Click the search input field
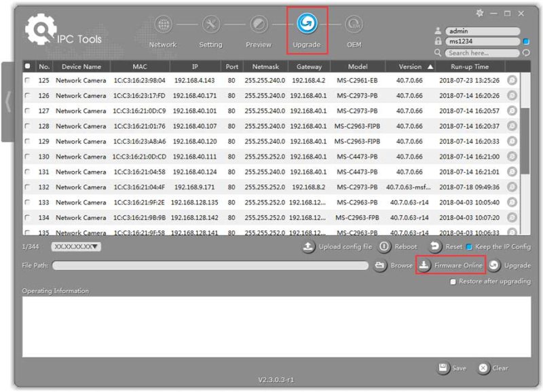 pyautogui.click(x=482, y=52)
